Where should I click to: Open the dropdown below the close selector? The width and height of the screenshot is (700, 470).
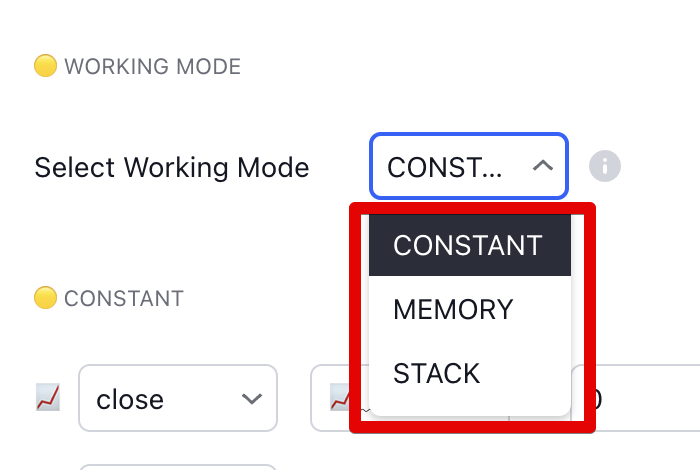coord(177,466)
